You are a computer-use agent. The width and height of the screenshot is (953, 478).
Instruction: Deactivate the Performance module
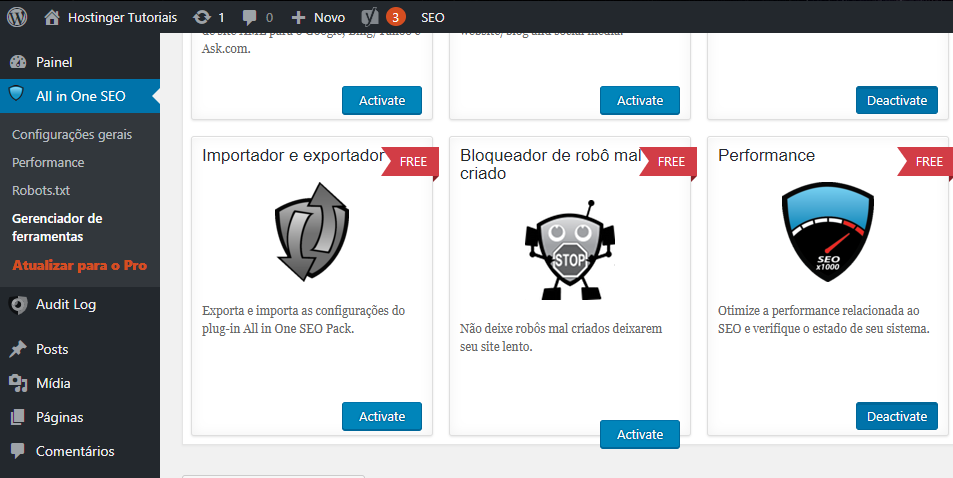click(896, 416)
